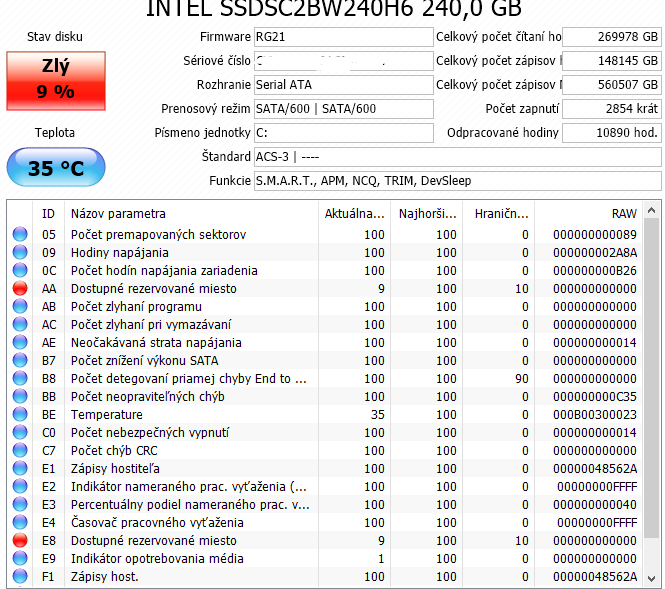Click the Aktuálna column header

click(x=354, y=213)
